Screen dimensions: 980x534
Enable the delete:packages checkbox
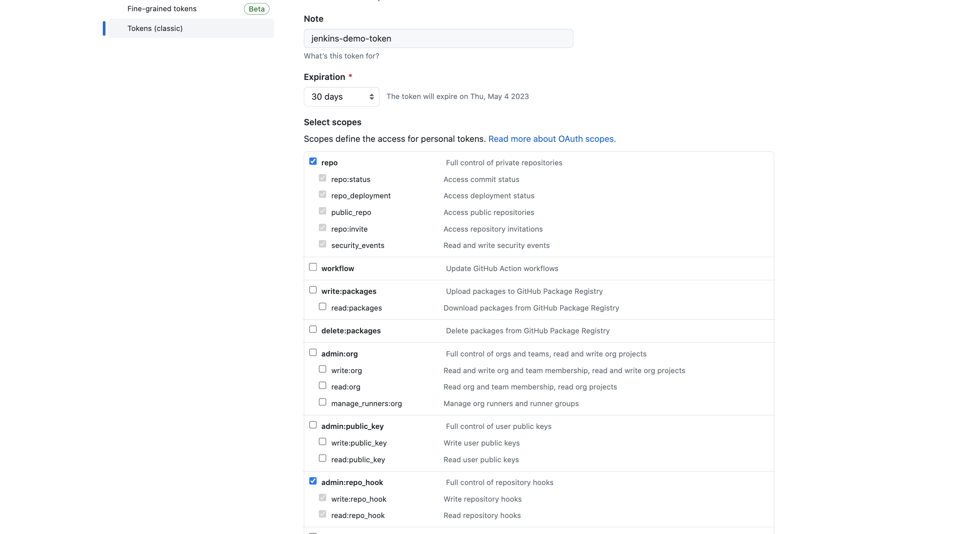[313, 329]
